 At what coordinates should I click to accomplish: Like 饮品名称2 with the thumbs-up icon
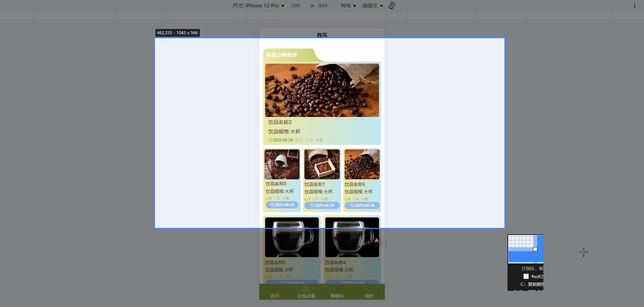[x=298, y=140]
